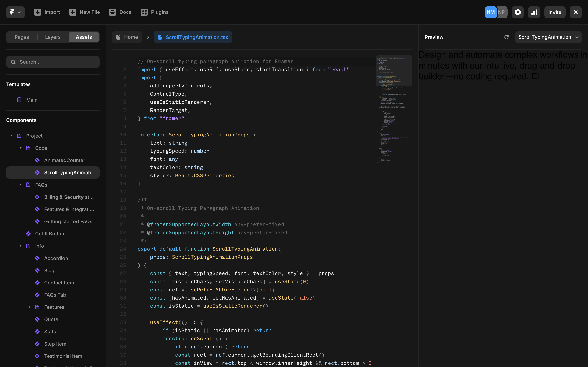The height and width of the screenshot is (367, 588).
Task: Add a new component with plus icon
Action: (x=97, y=120)
